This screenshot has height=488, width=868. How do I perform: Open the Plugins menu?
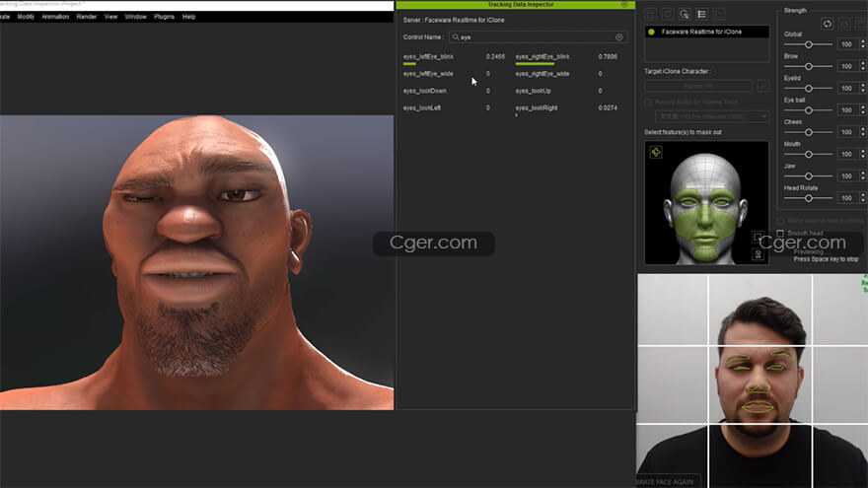[x=164, y=17]
